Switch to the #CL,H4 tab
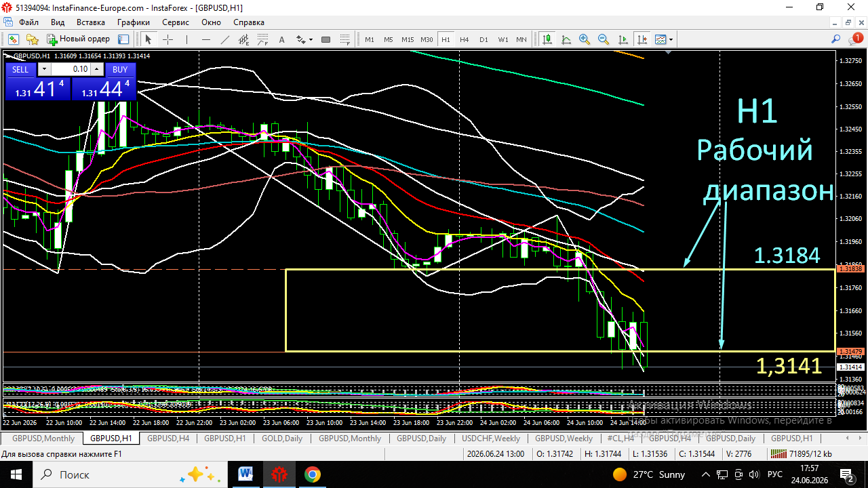The height and width of the screenshot is (488, 868). click(x=620, y=439)
